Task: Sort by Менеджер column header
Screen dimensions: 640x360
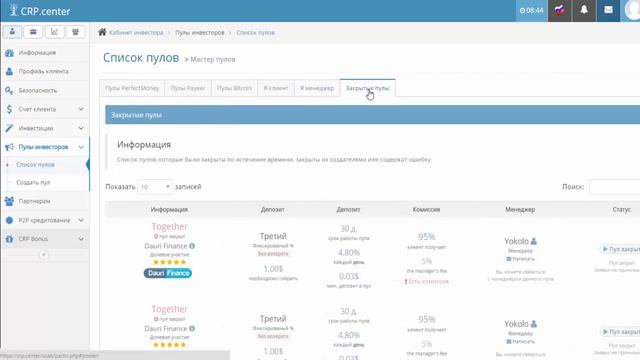Action: click(x=520, y=209)
